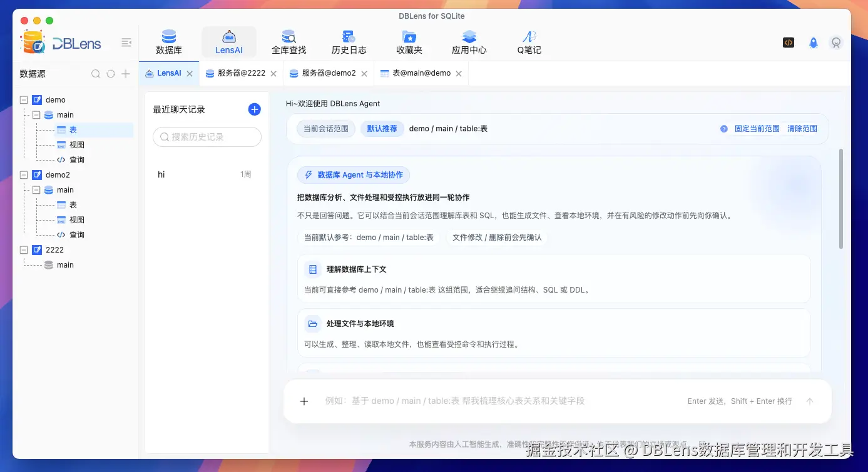Collapse sidebar with the menu-fold icon
The width and height of the screenshot is (868, 472).
[x=126, y=43]
